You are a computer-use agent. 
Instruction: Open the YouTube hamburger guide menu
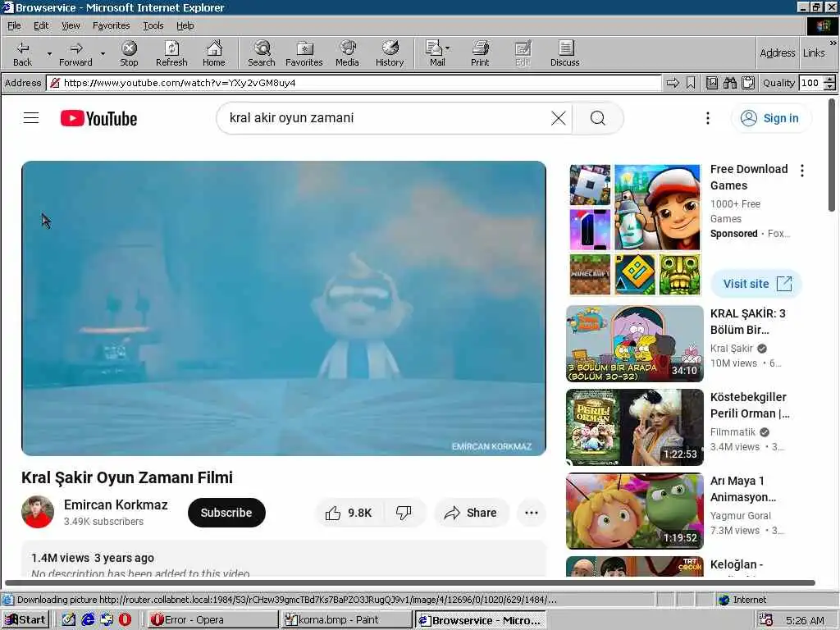click(31, 118)
